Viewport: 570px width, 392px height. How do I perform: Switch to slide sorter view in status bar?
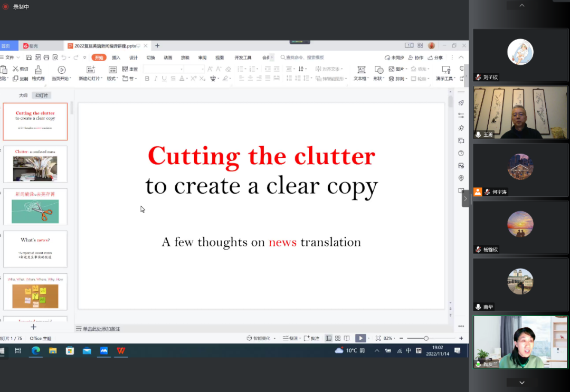click(x=338, y=338)
